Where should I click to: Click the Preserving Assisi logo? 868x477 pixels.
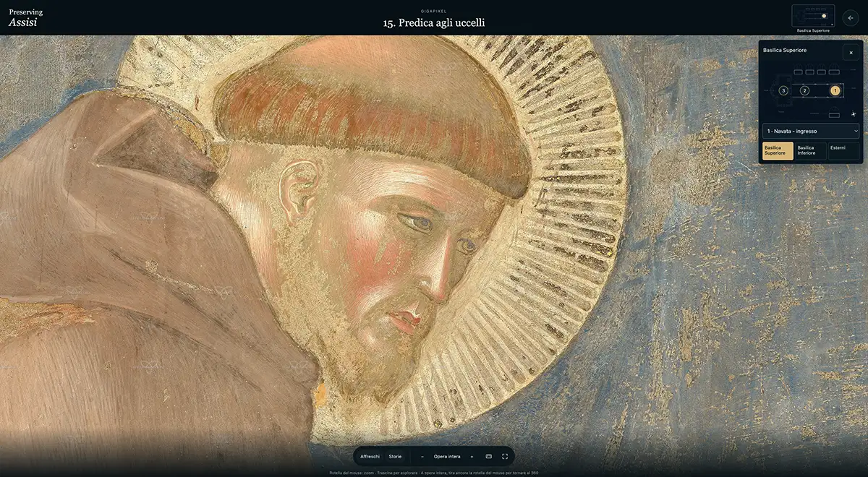(x=25, y=17)
